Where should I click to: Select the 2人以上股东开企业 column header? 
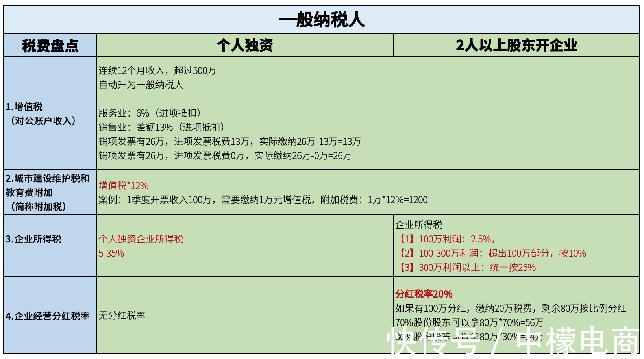516,45
